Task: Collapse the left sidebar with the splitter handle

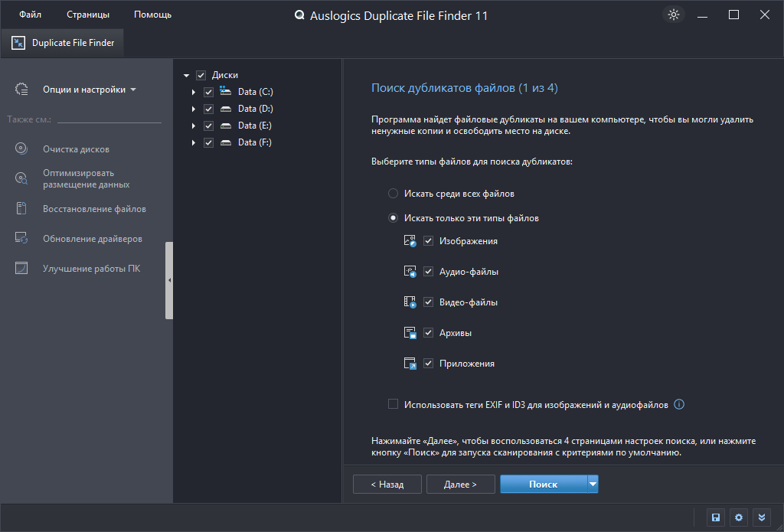Action: click(169, 280)
